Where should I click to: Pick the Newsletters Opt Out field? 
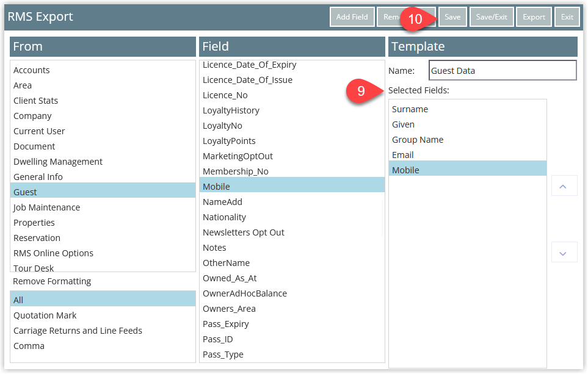pyautogui.click(x=292, y=232)
